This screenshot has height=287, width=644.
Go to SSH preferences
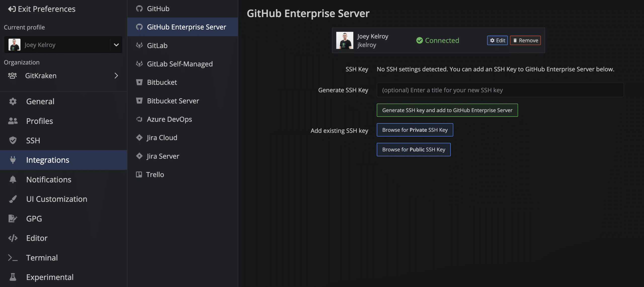point(63,140)
